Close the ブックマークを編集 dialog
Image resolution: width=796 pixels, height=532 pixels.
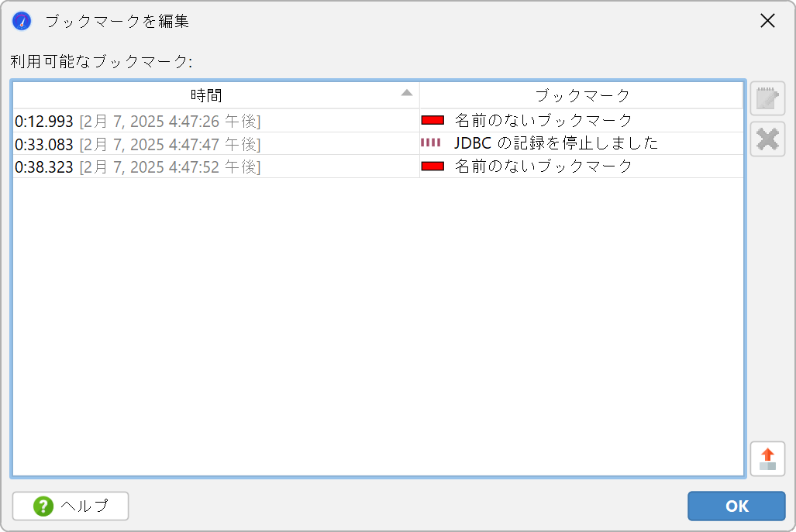pyautogui.click(x=767, y=21)
